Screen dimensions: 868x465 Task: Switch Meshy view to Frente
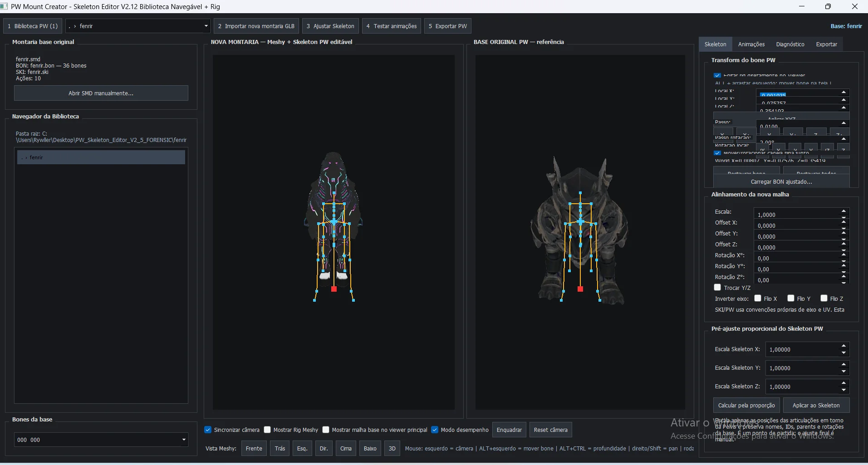coord(254,448)
